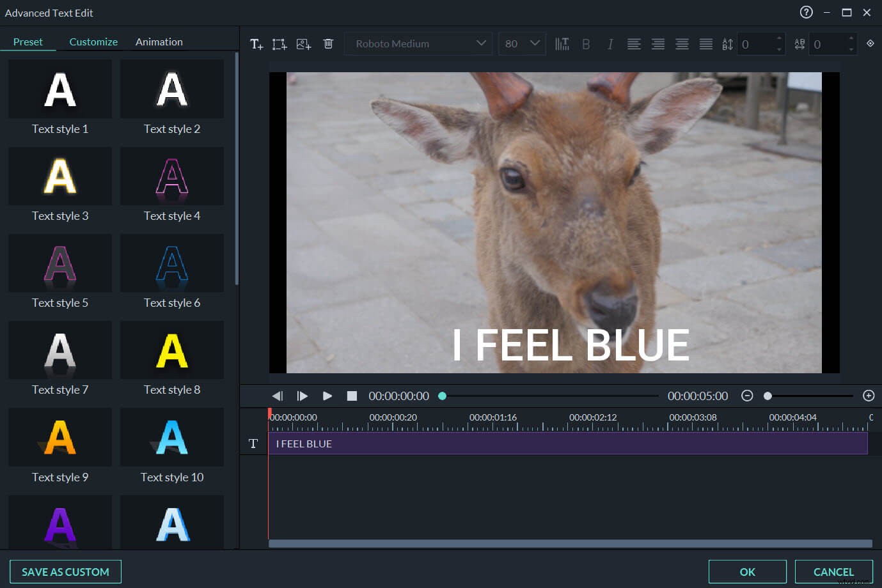Switch to vertical text orientation
882x588 pixels.
[x=562, y=43]
